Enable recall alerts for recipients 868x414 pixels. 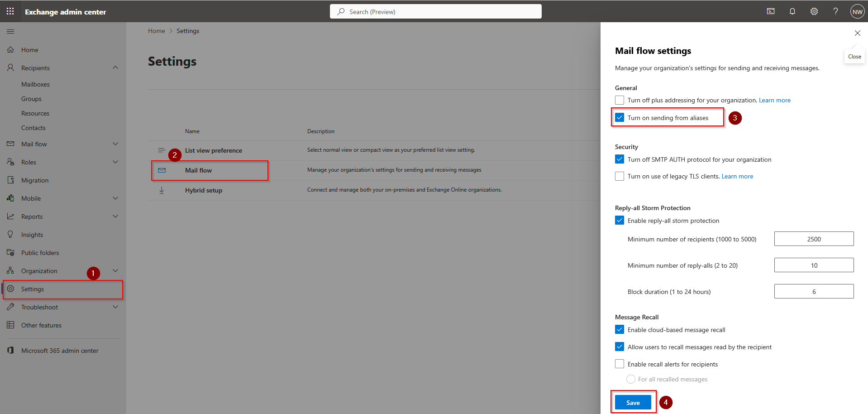tap(620, 364)
